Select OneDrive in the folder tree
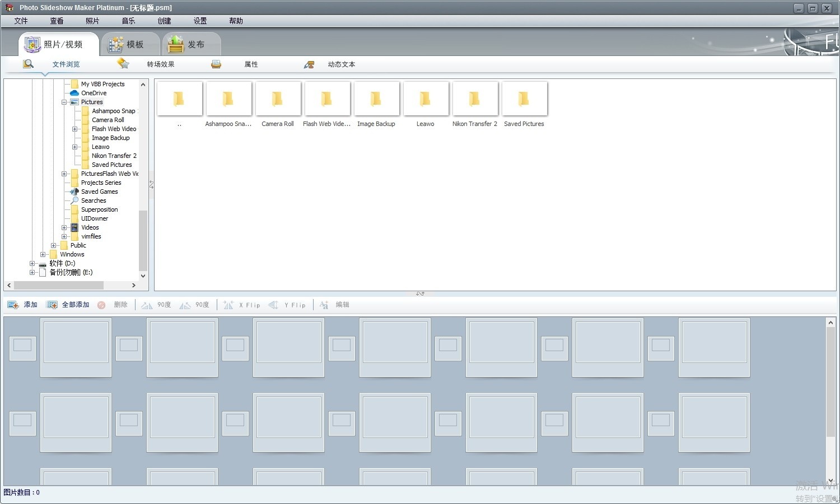Image resolution: width=840 pixels, height=504 pixels. tap(94, 93)
